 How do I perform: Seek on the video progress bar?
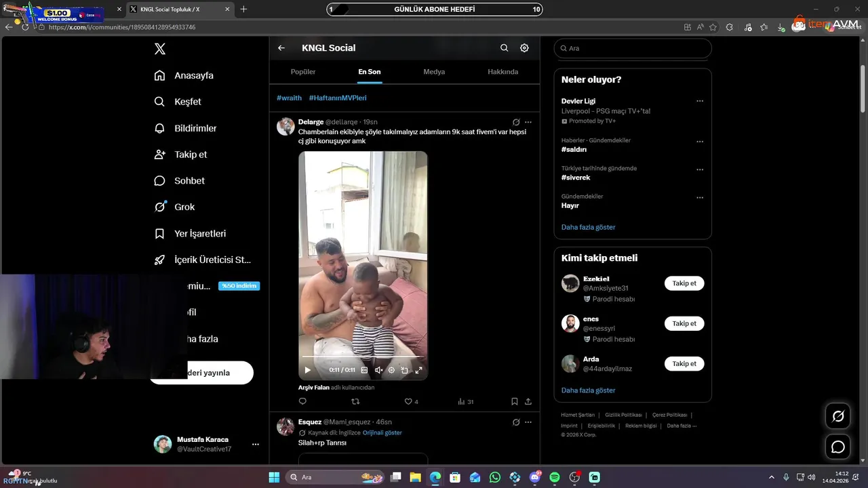click(363, 357)
